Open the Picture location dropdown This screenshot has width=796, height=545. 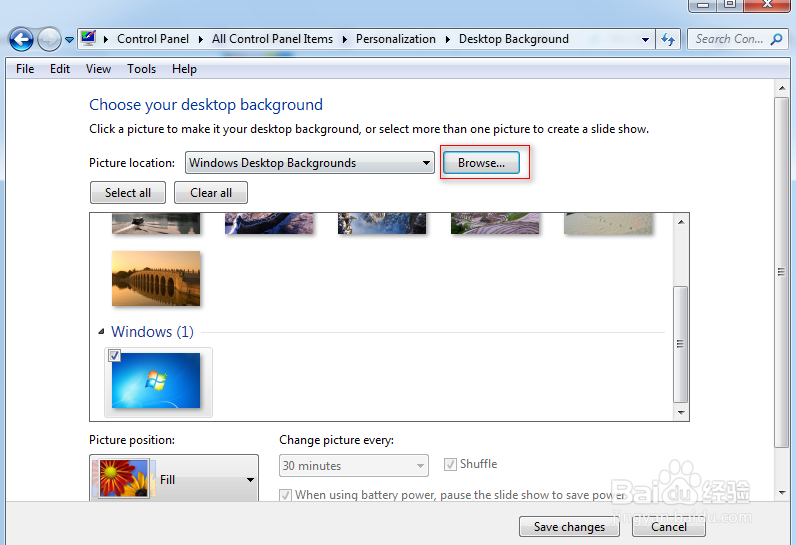tap(310, 163)
